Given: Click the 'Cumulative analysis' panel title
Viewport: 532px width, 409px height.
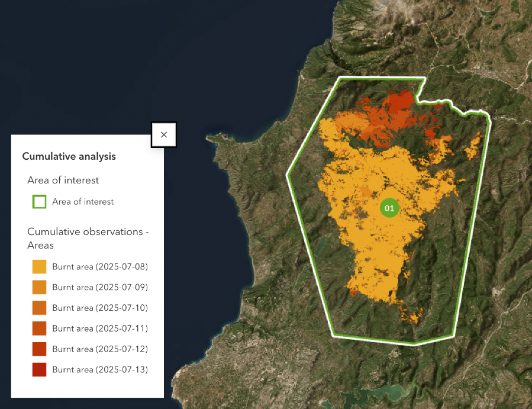Looking at the screenshot, I should point(69,157).
